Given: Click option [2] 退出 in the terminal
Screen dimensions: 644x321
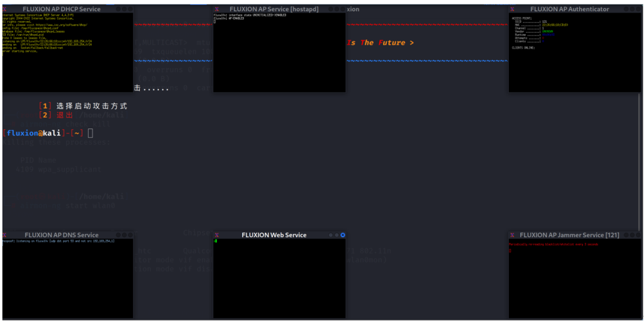Looking at the screenshot, I should [55, 115].
